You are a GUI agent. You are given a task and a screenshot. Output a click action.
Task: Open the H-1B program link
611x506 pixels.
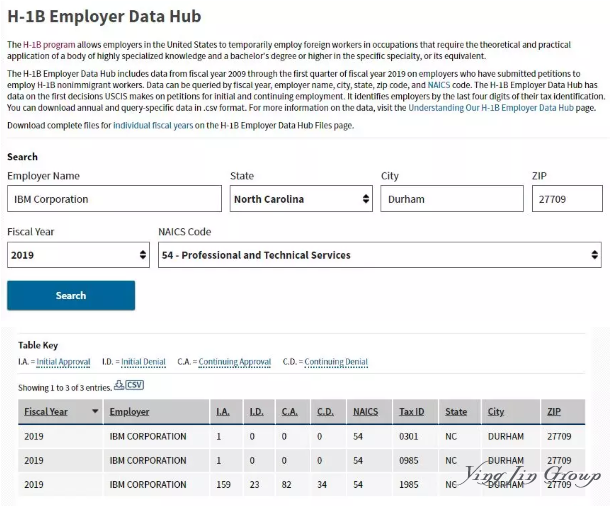[x=49, y=44]
